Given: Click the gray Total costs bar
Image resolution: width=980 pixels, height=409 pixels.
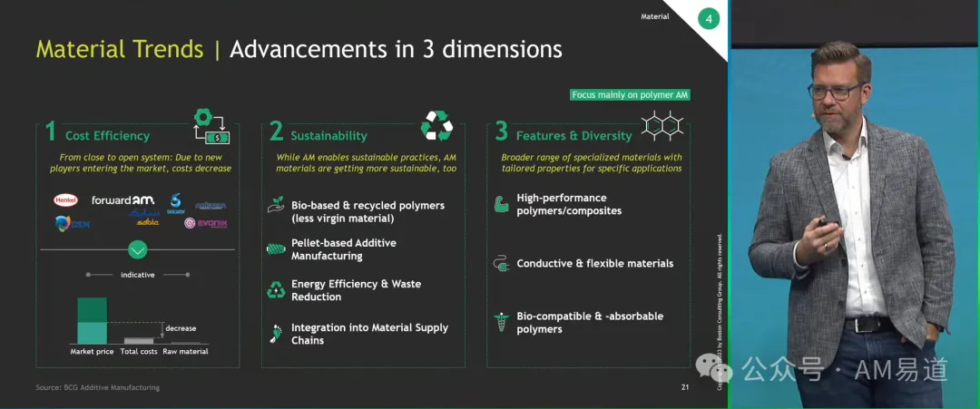Looking at the screenshot, I should click(139, 340).
